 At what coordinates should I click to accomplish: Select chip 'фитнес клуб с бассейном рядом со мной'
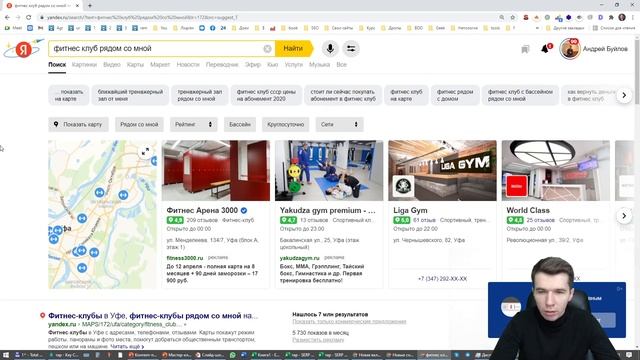click(x=520, y=95)
